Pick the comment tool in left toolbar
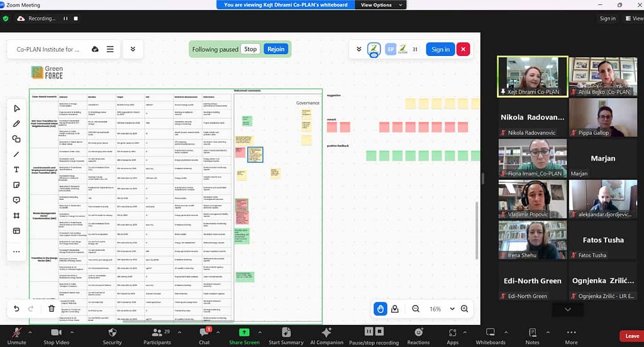Image resolution: width=644 pixels, height=347 pixels. pos(16,201)
